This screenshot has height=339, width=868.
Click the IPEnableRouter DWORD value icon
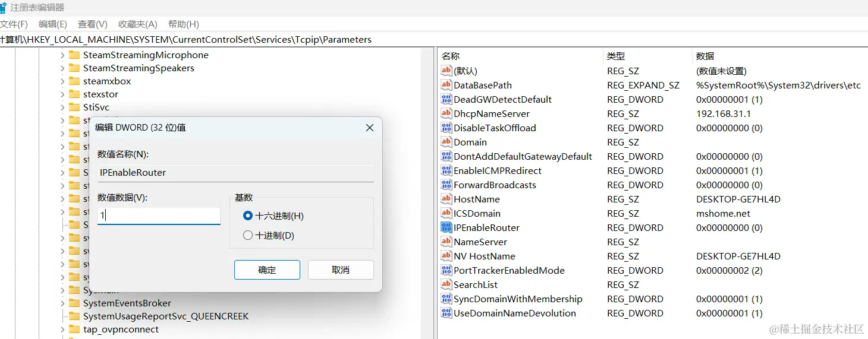click(x=446, y=227)
